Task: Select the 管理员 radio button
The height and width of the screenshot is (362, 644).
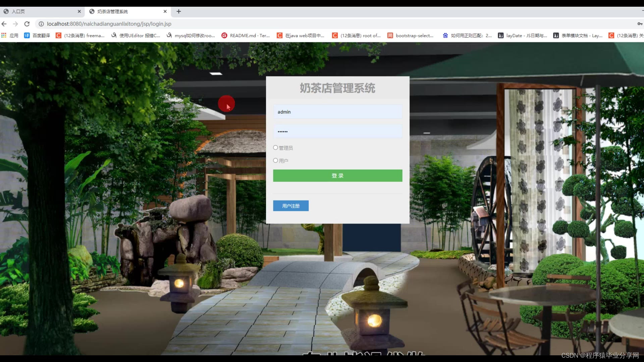Action: pyautogui.click(x=275, y=147)
